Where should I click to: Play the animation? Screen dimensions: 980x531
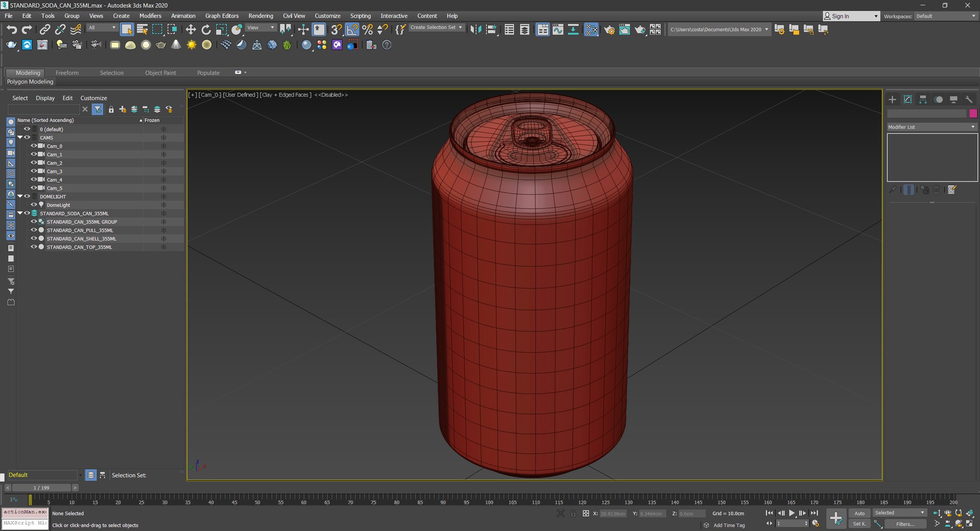click(792, 513)
